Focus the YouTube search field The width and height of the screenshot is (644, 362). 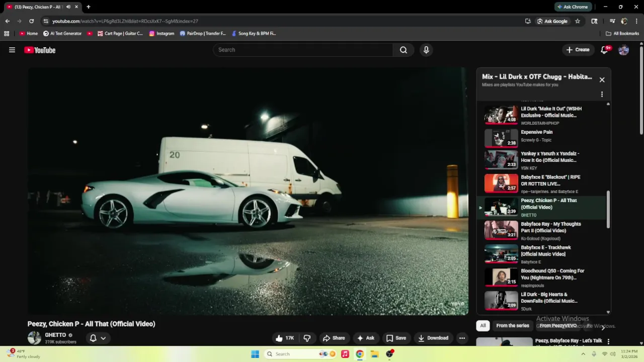click(x=303, y=50)
